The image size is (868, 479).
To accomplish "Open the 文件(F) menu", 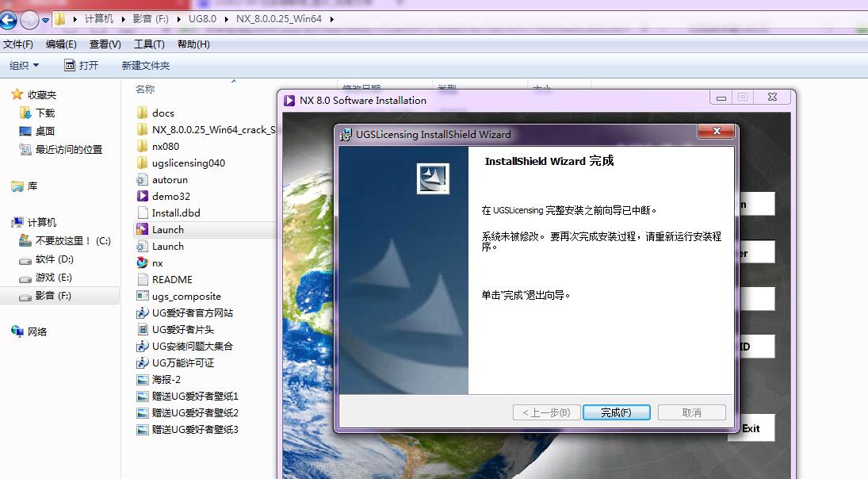I will (x=18, y=44).
